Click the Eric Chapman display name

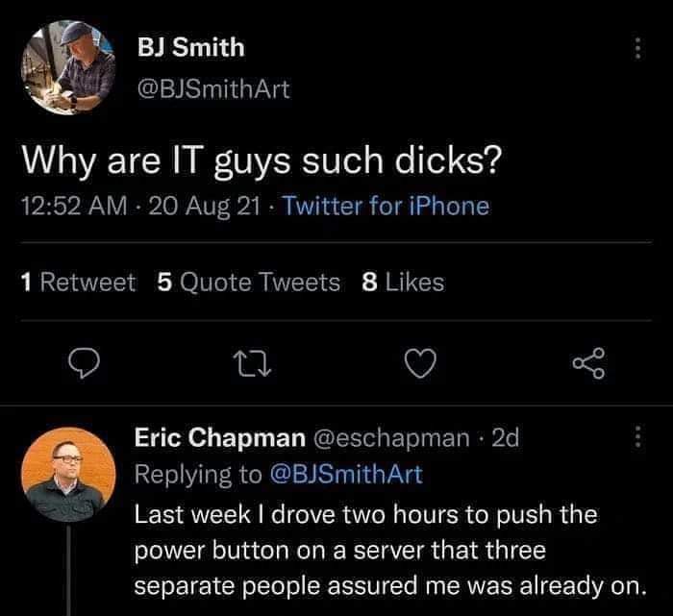click(220, 437)
